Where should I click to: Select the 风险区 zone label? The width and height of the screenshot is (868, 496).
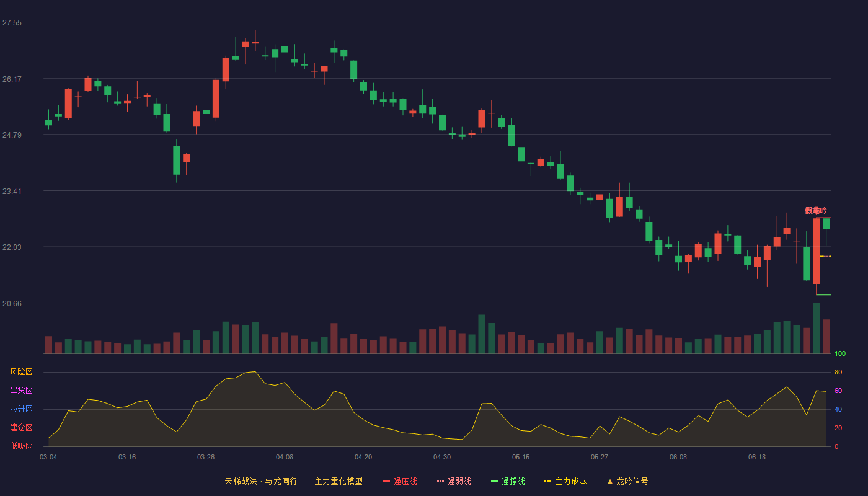pos(21,372)
